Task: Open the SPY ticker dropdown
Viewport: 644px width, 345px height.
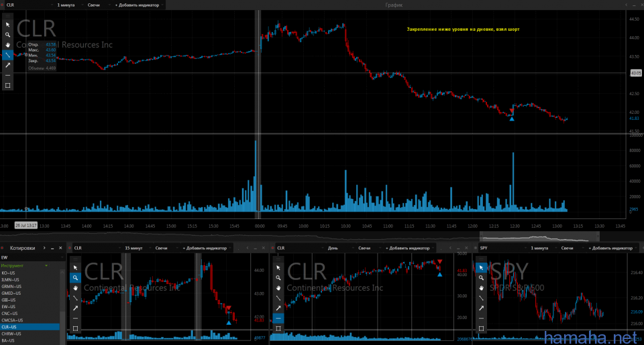Action: 502,248
